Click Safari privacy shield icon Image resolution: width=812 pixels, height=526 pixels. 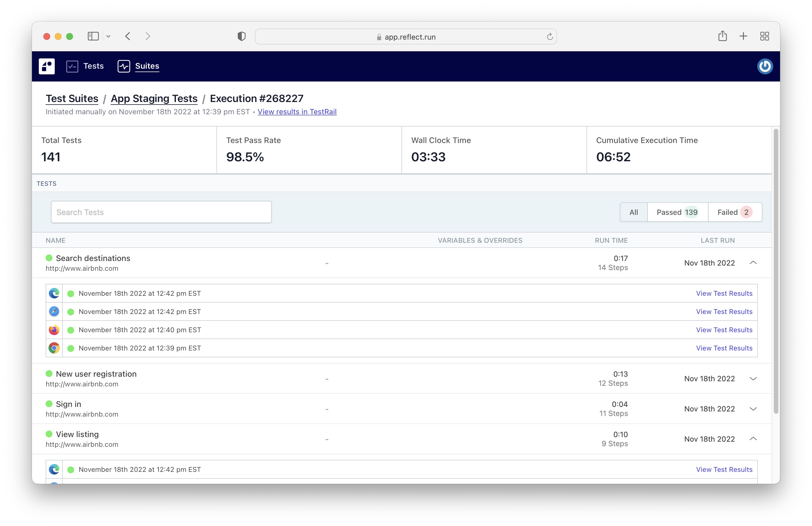241,36
